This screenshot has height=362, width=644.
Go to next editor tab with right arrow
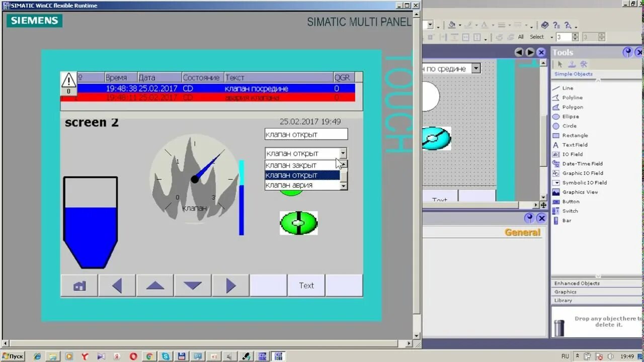(530, 52)
